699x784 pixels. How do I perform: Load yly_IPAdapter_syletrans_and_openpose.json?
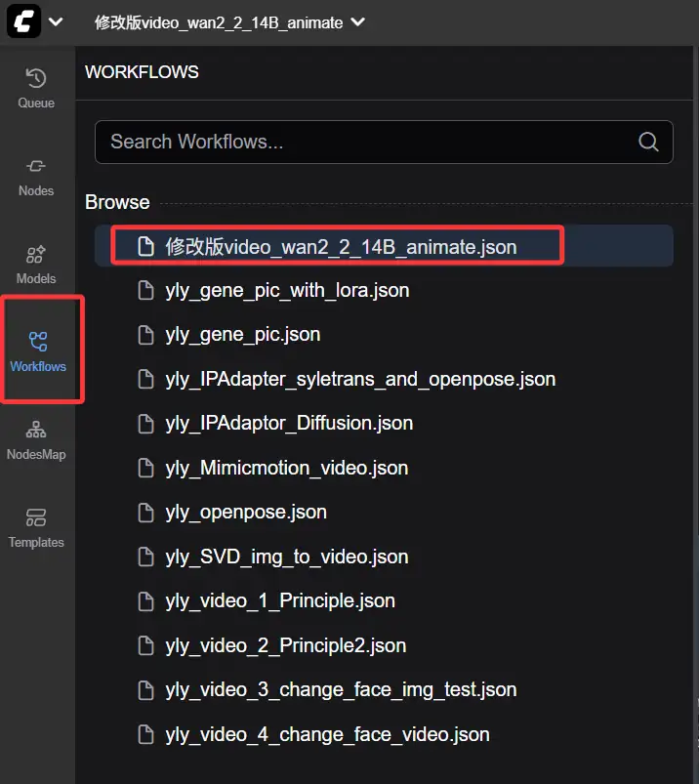[360, 379]
